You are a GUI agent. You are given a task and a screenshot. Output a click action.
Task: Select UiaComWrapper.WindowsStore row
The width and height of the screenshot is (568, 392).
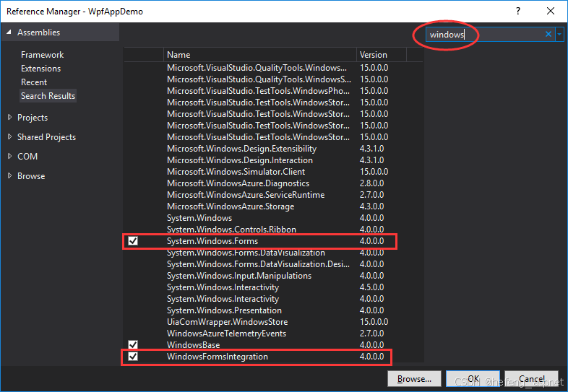[x=273, y=322]
